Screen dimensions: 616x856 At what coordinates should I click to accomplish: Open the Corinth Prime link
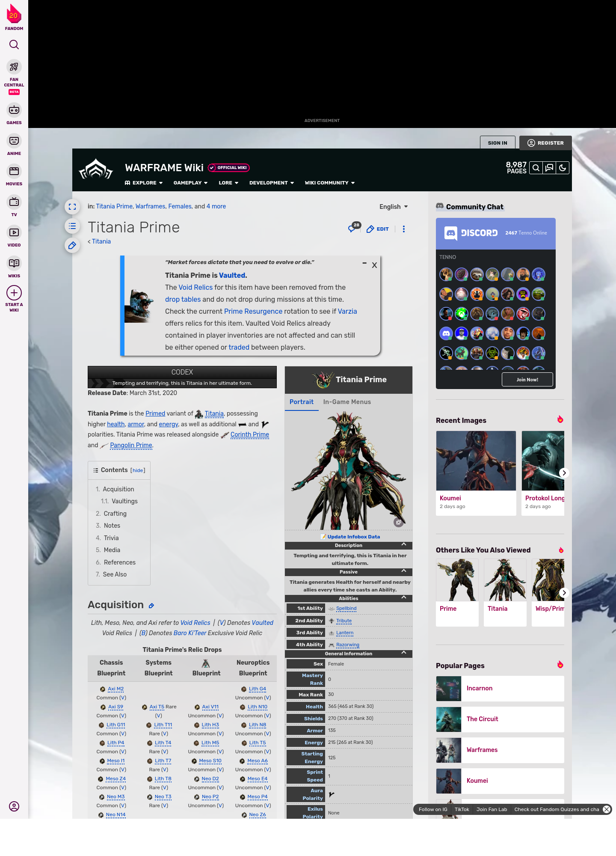(x=250, y=434)
